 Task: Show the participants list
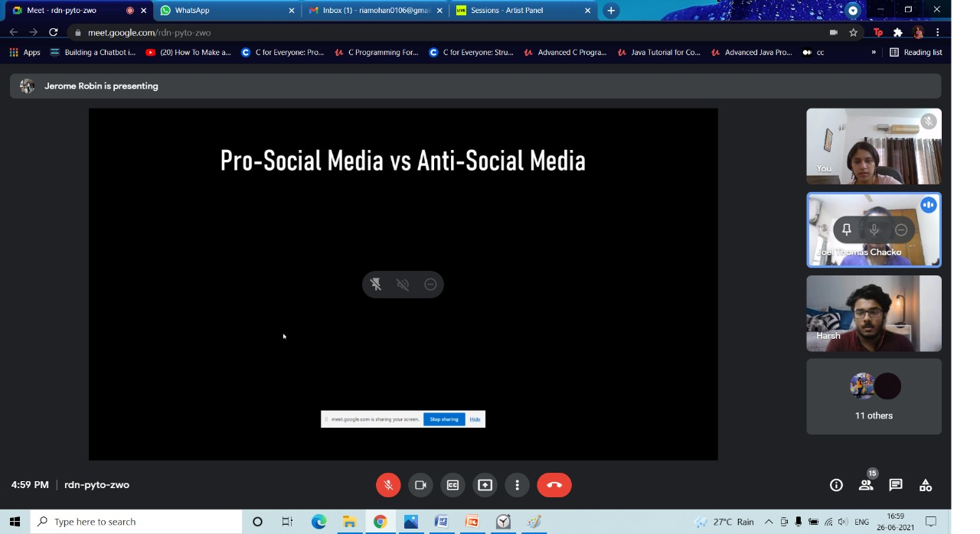(x=866, y=485)
